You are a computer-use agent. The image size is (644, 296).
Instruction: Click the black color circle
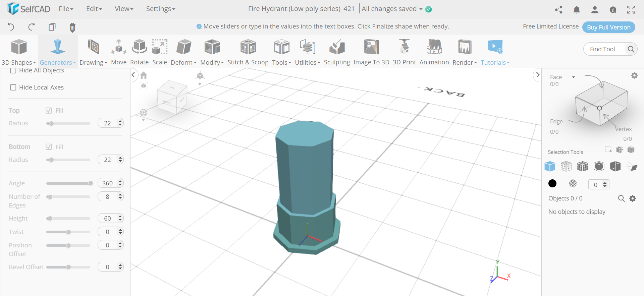552,183
